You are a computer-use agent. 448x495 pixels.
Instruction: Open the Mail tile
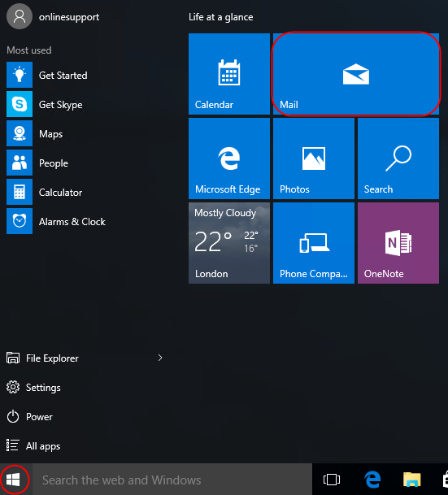point(356,74)
